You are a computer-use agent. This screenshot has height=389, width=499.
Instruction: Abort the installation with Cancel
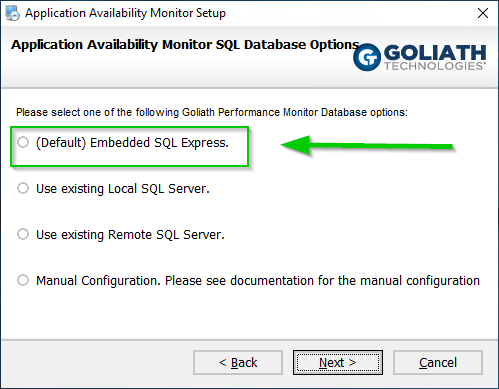(438, 362)
